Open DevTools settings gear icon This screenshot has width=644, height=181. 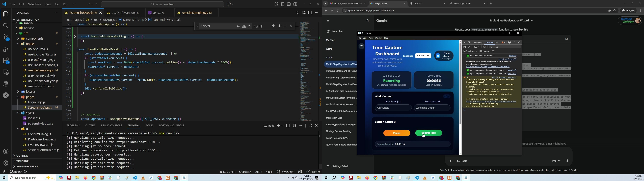pyautogui.click(x=509, y=43)
